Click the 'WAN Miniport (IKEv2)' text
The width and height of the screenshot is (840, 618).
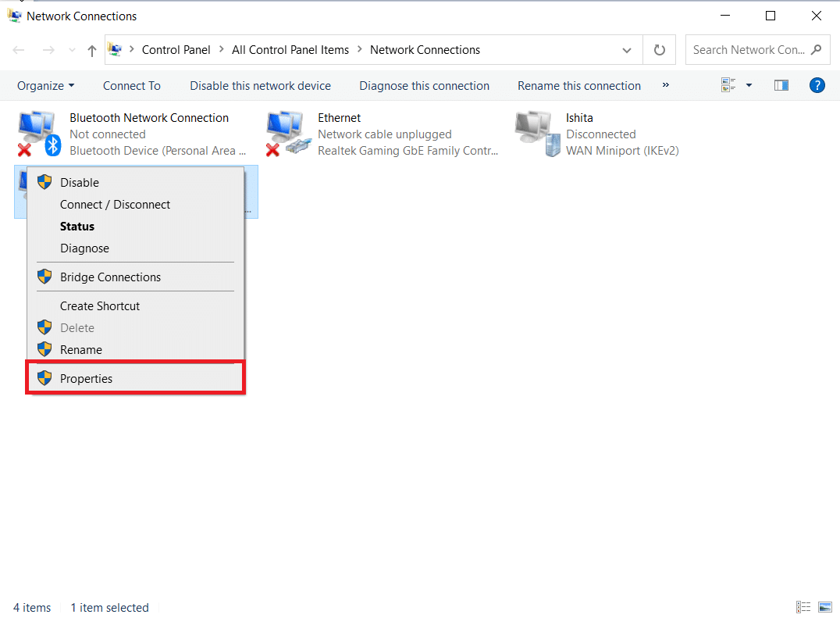point(622,151)
